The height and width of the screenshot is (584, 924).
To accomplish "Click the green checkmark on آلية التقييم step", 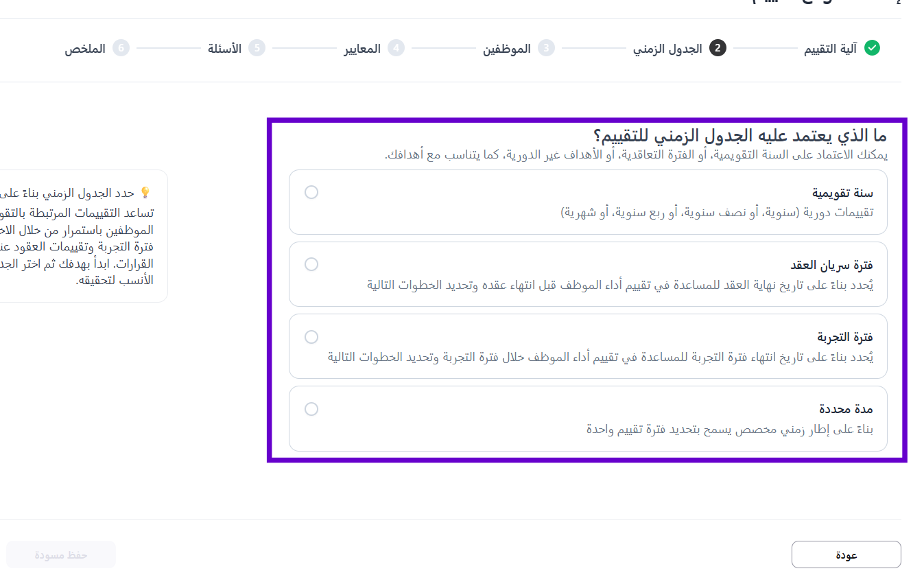I will coord(872,48).
